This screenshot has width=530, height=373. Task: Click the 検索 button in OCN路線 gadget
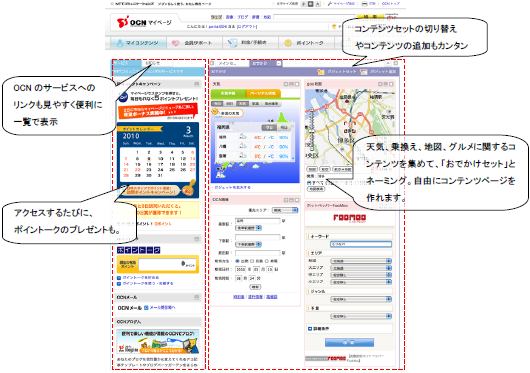[255, 287]
